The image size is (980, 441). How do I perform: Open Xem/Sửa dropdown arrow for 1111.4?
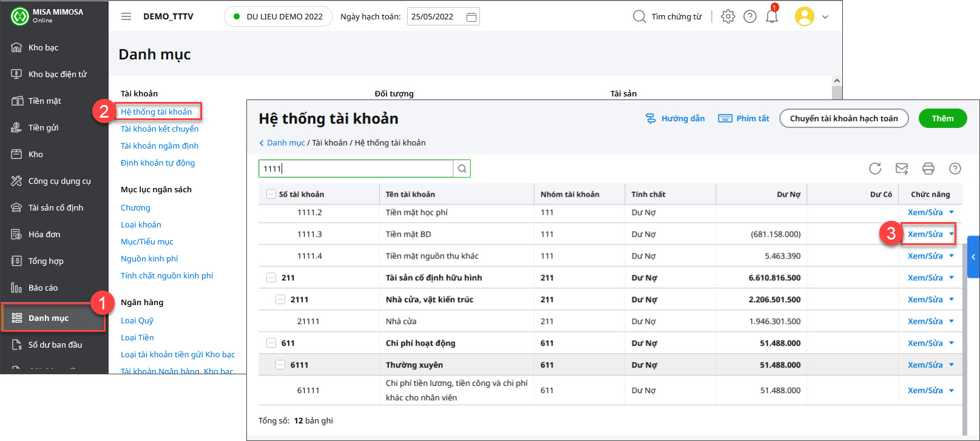951,256
